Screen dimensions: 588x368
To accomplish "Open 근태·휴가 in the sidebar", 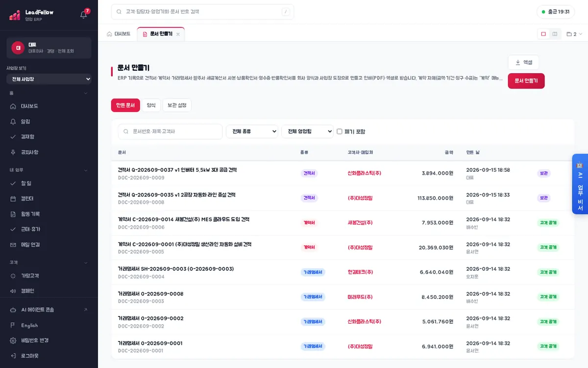I will pos(49,229).
